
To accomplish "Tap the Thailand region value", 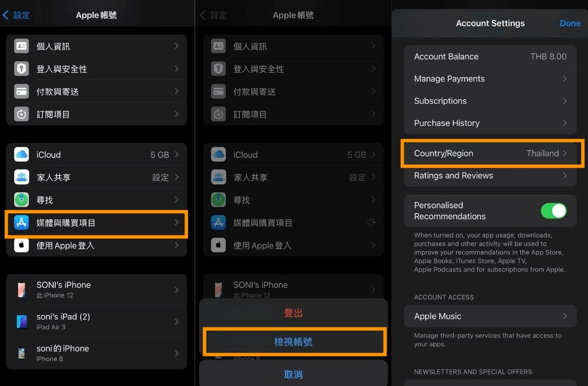I will (542, 153).
